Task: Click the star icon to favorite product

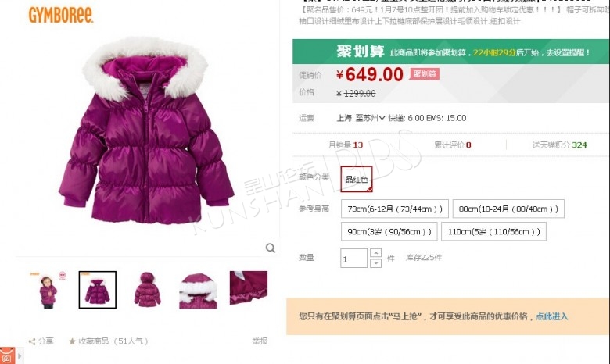Action: 72,341
